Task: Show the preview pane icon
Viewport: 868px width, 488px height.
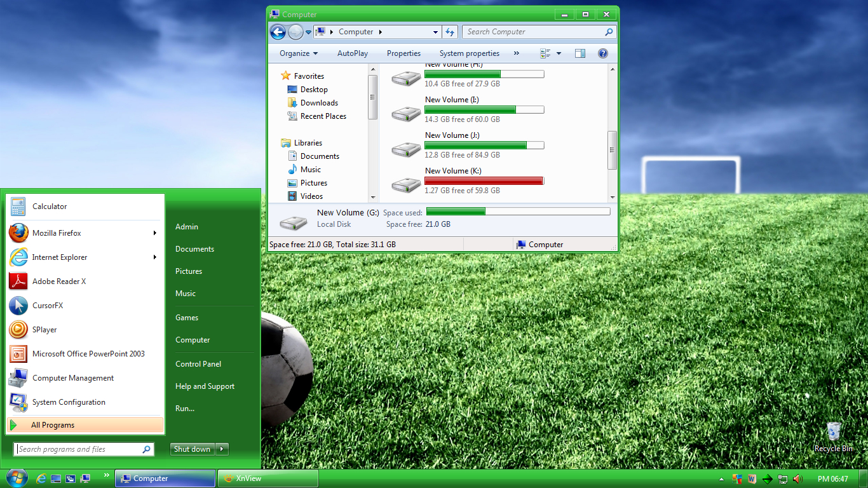Action: (580, 53)
